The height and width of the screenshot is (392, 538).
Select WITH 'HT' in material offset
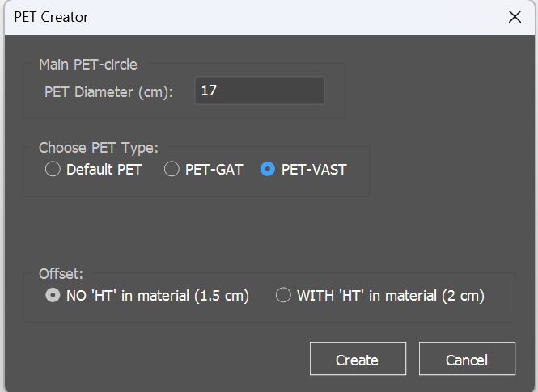(283, 296)
